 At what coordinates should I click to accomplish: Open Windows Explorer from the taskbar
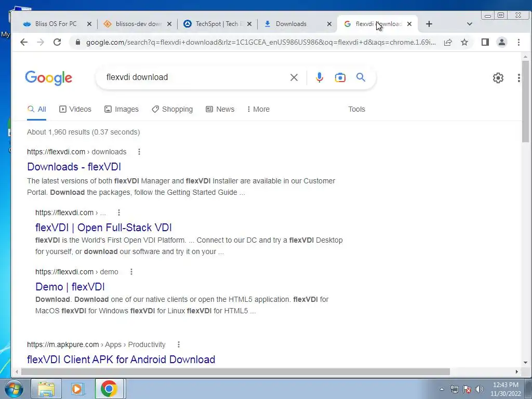pyautogui.click(x=46, y=389)
